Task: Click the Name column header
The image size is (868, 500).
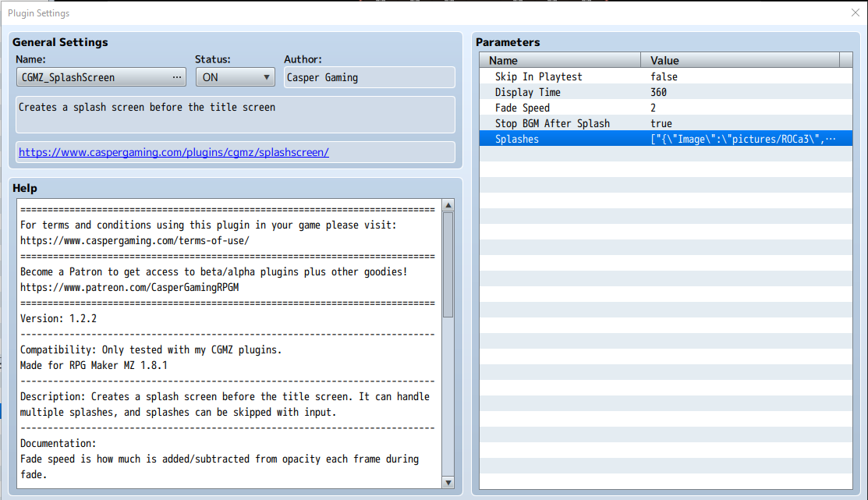Action: point(560,60)
